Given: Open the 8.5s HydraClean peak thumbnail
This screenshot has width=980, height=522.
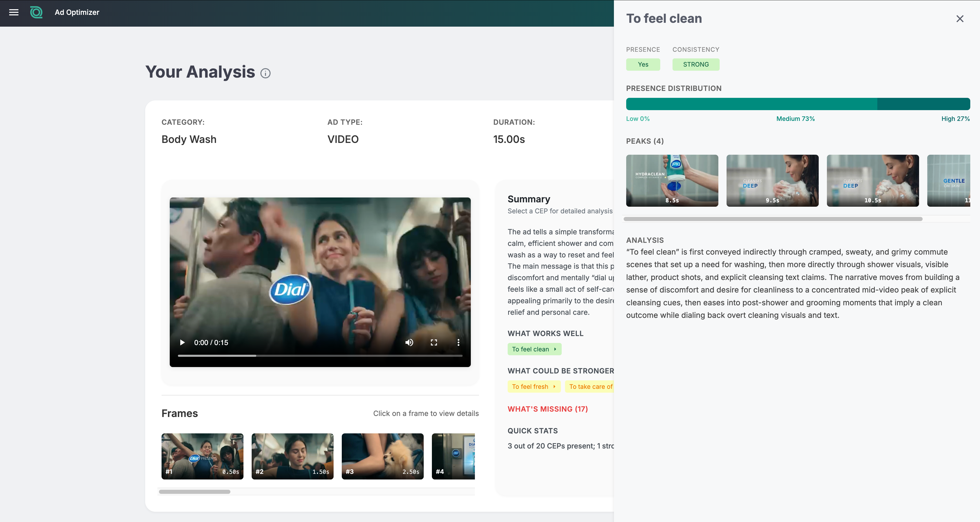Looking at the screenshot, I should click(672, 181).
